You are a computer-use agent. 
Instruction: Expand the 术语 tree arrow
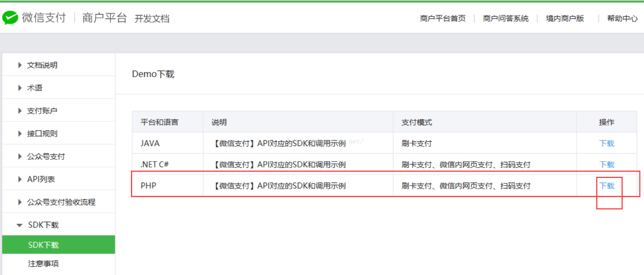20,88
